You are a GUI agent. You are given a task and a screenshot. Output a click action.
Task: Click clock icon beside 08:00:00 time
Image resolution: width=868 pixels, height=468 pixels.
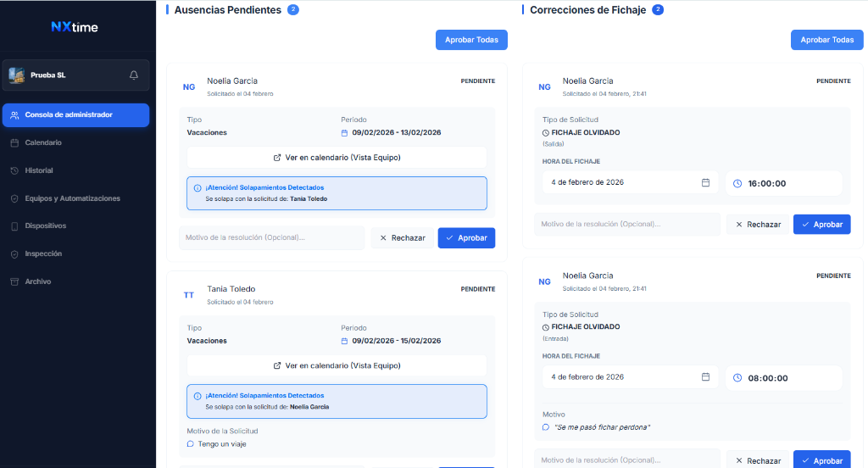737,378
